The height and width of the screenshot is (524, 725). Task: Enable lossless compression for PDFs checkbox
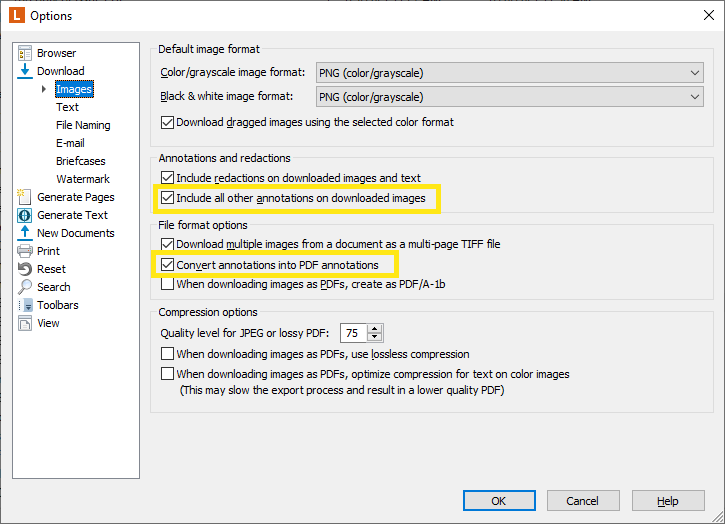click(167, 354)
